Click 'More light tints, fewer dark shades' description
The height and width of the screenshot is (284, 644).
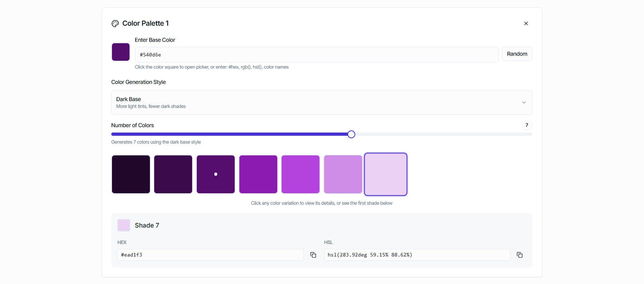tap(151, 106)
